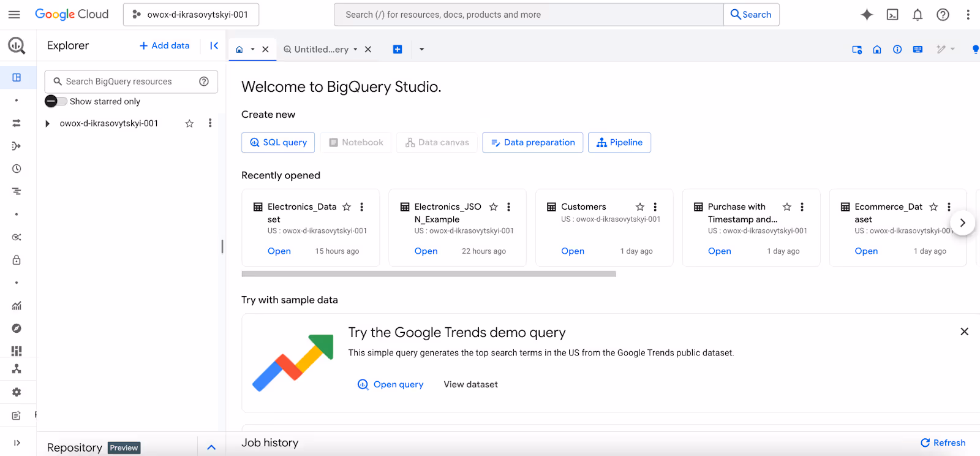Open the home tab dropdown arrow
This screenshot has height=456, width=980.
[252, 49]
